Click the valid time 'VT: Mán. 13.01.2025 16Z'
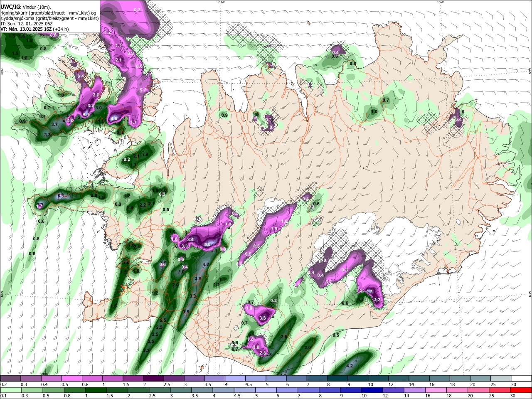Screen dimensions: 532x399 [x=26, y=29]
